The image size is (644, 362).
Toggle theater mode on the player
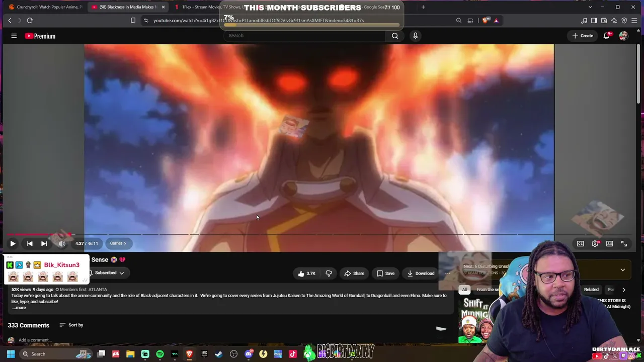point(610,243)
